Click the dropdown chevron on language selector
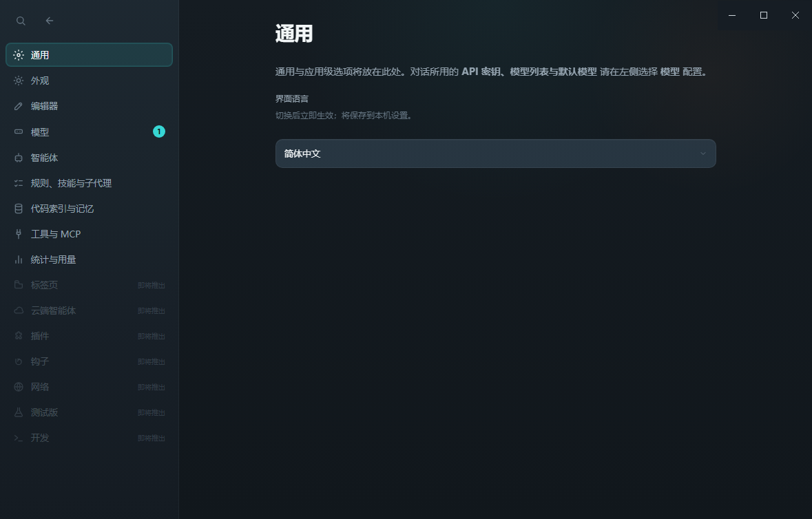This screenshot has width=812, height=519. pyautogui.click(x=703, y=153)
